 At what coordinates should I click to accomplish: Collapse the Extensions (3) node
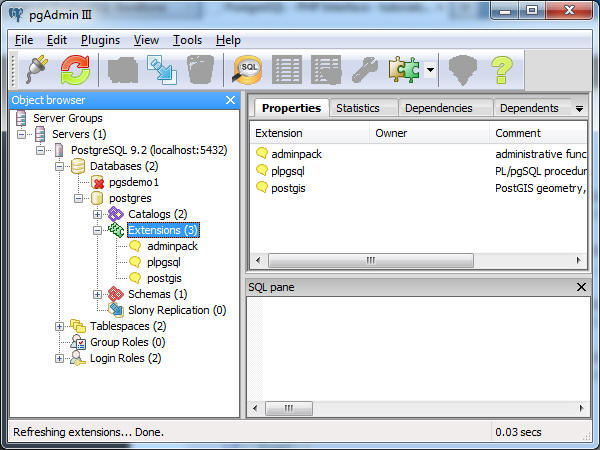click(x=98, y=230)
